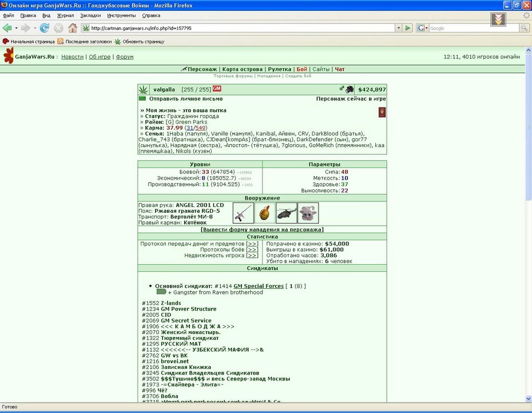
Task: Click the browser home icon
Action: point(73,28)
